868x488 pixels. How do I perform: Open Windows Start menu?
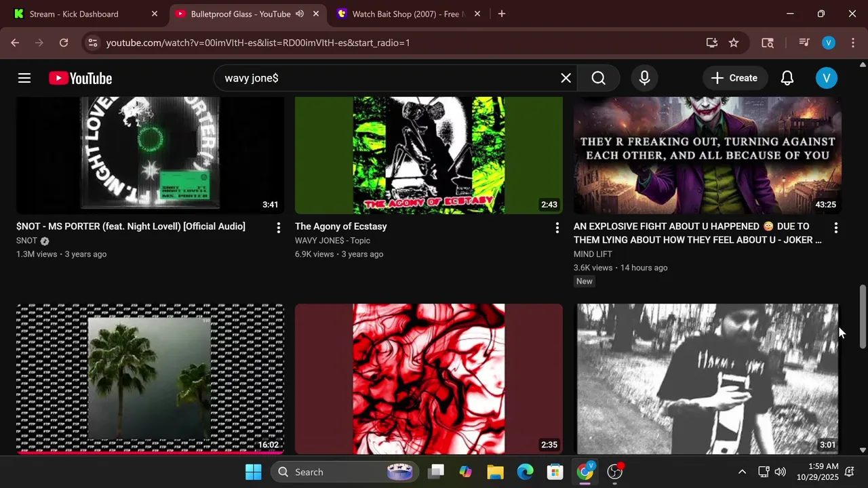point(253,472)
